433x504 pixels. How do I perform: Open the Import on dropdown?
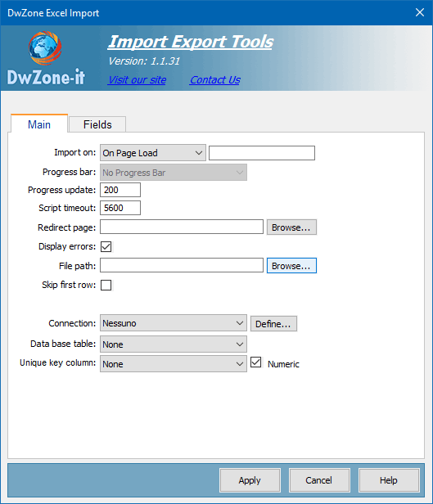(x=153, y=153)
